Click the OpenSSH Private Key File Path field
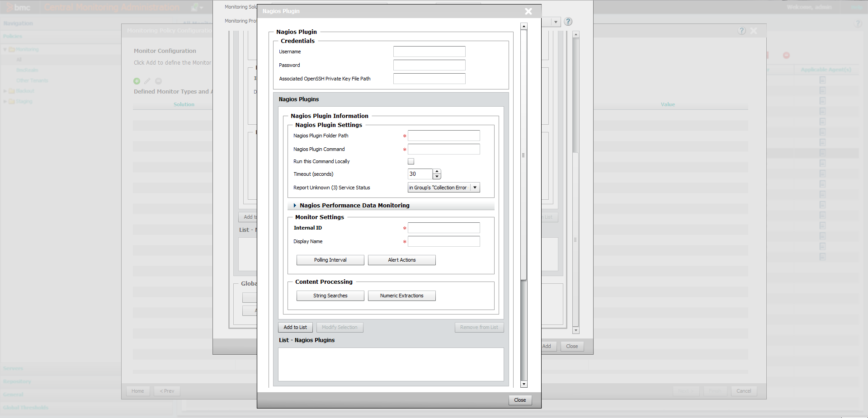 [429, 79]
